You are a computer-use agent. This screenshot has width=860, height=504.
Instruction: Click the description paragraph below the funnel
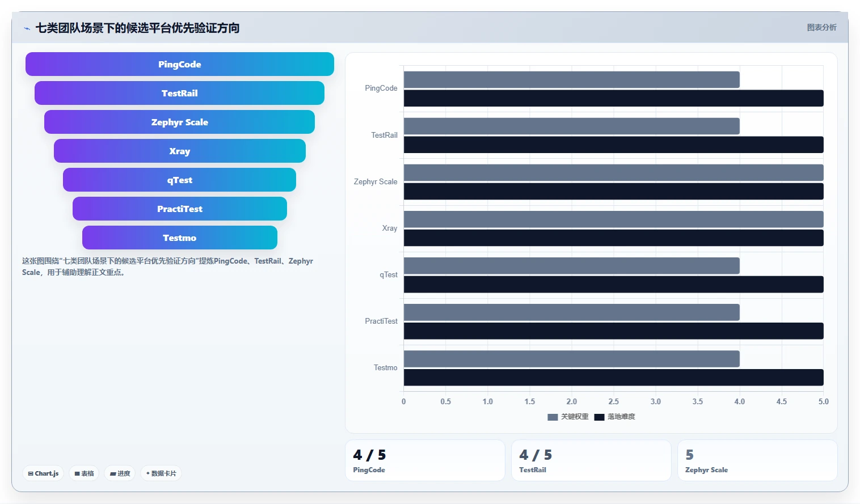click(x=168, y=266)
